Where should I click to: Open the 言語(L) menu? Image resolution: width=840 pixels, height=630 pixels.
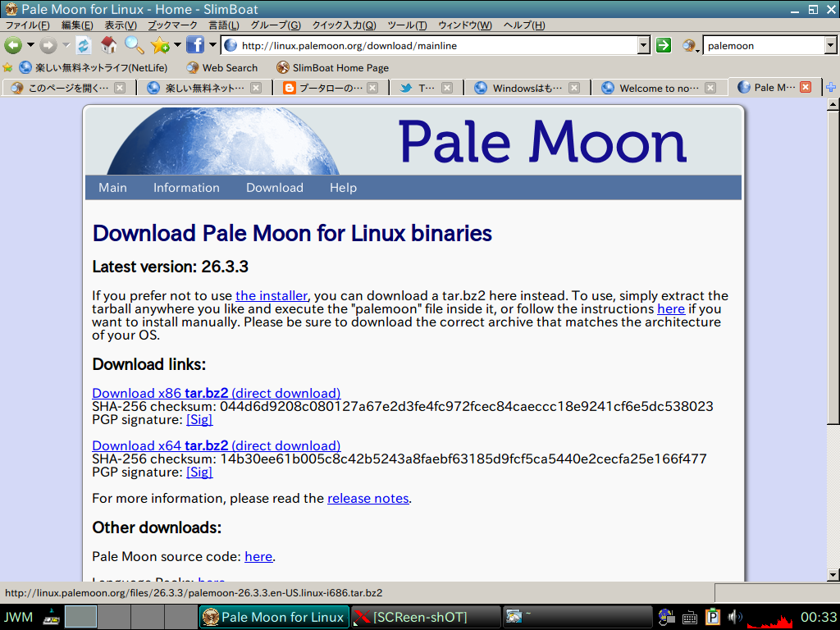click(224, 25)
